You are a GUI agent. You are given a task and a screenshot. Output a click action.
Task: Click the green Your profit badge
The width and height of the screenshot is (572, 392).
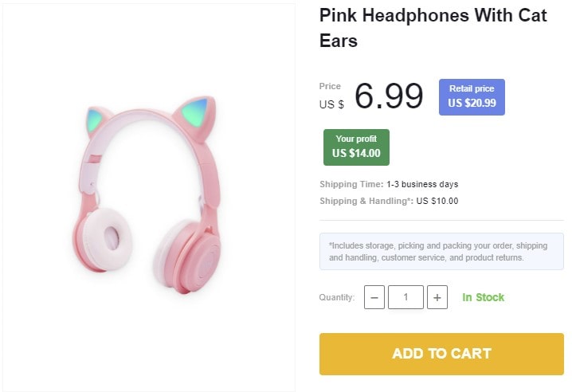point(356,147)
